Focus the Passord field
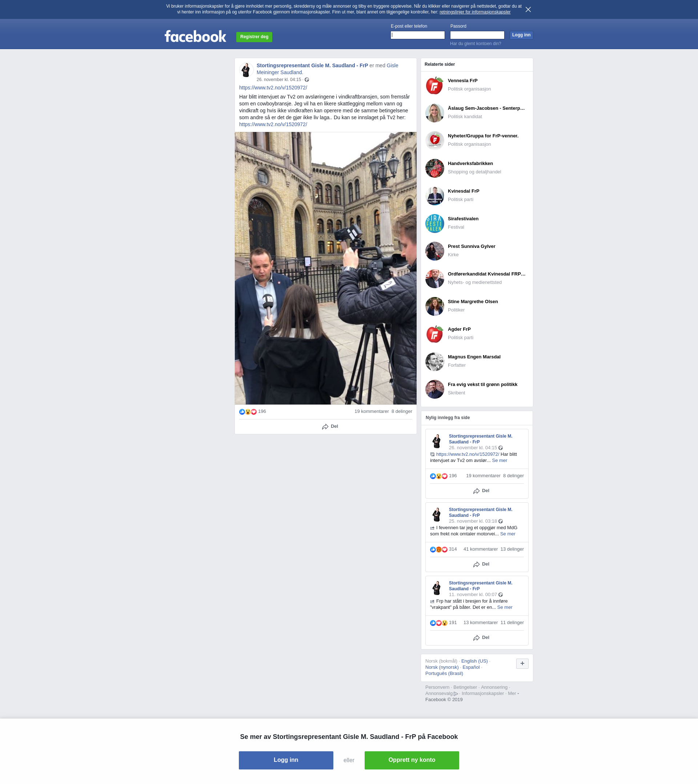 click(477, 35)
